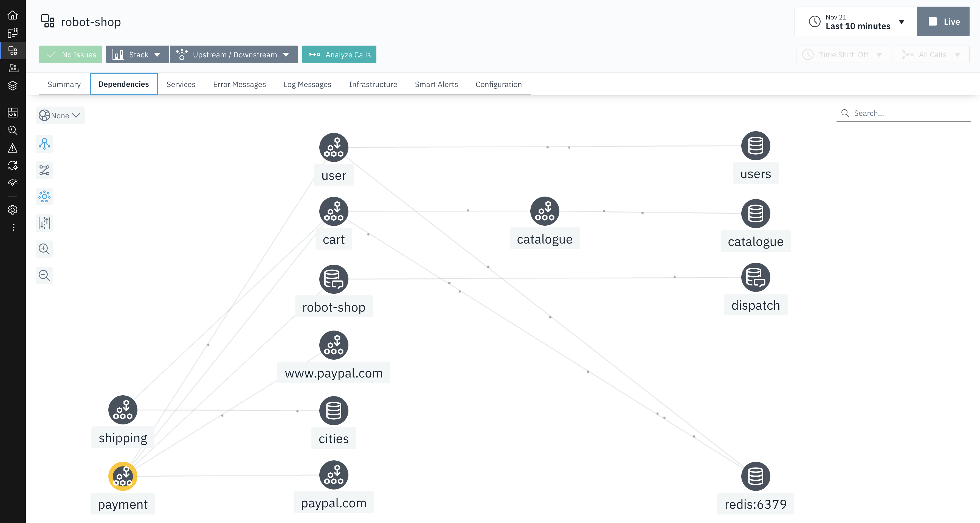Open the Configuration tab
Screen dimensions: 980x523
(x=499, y=84)
